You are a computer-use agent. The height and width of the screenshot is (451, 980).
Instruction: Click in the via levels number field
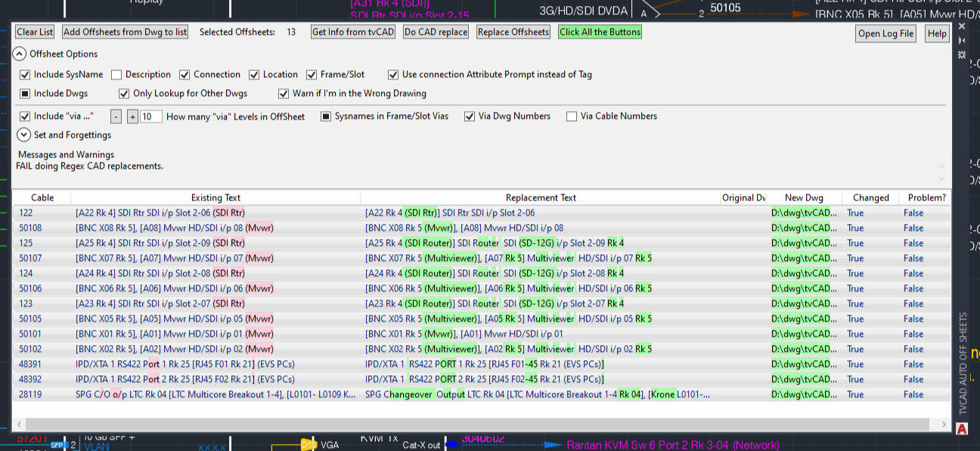(x=150, y=117)
